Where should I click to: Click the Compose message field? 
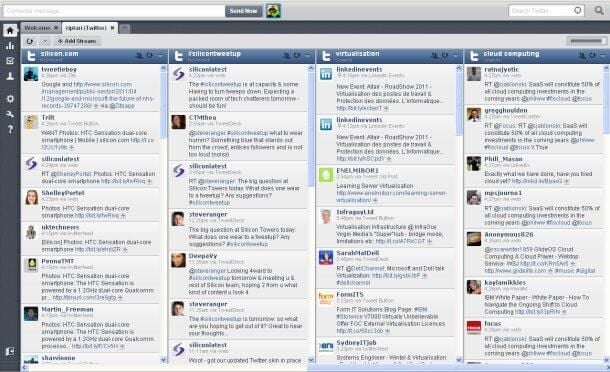pyautogui.click(x=114, y=11)
